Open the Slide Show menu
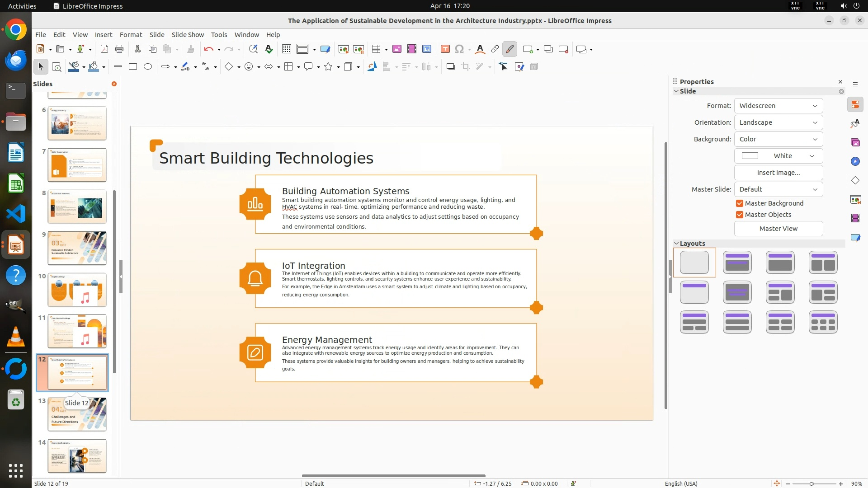This screenshot has height=488, width=868. (x=187, y=35)
